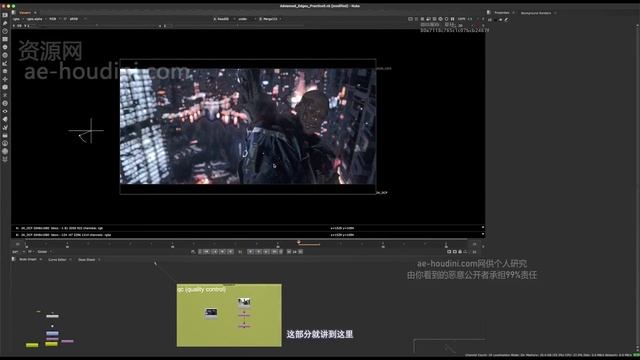Open the Channel nodes toolbar menu
This screenshot has height=360, width=640.
(x=5, y=39)
